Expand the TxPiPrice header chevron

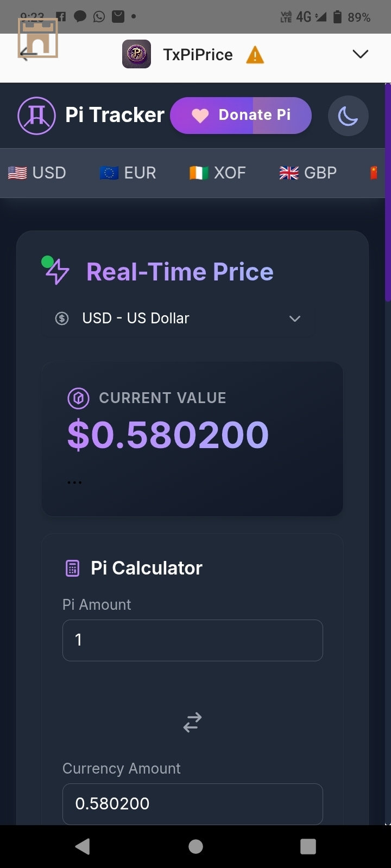[x=361, y=54]
